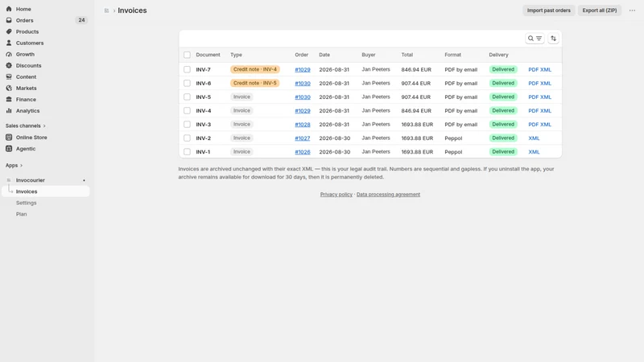644x362 pixels.
Task: Go to Analytics in sidebar
Action: coord(27,111)
